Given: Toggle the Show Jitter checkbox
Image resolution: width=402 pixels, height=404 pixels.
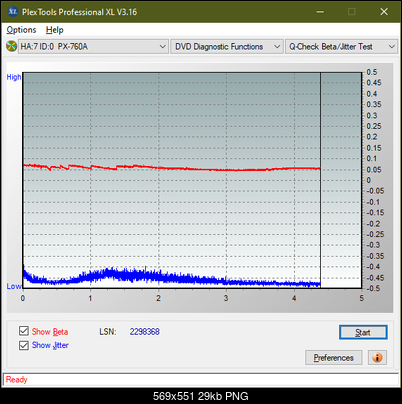Looking at the screenshot, I should click(x=24, y=345).
